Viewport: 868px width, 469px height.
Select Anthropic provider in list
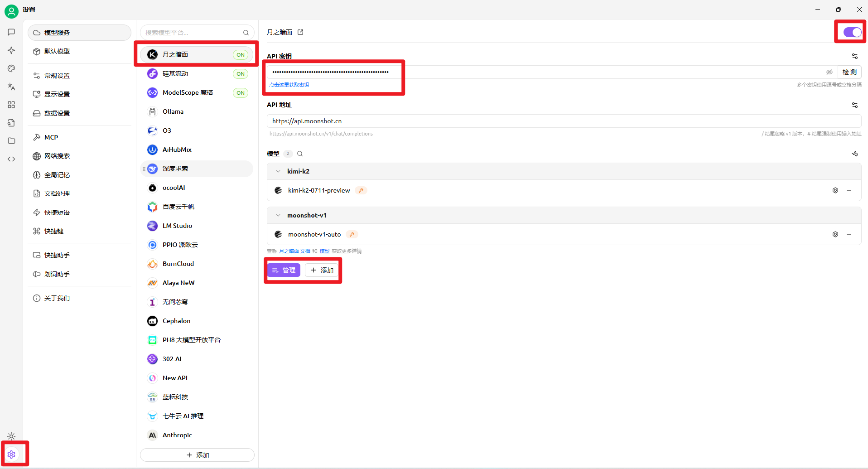[x=197, y=435]
